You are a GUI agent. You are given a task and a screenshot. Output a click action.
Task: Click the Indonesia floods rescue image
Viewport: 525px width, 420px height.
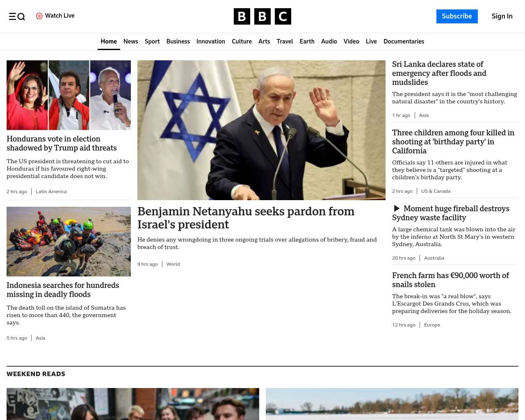point(68,242)
